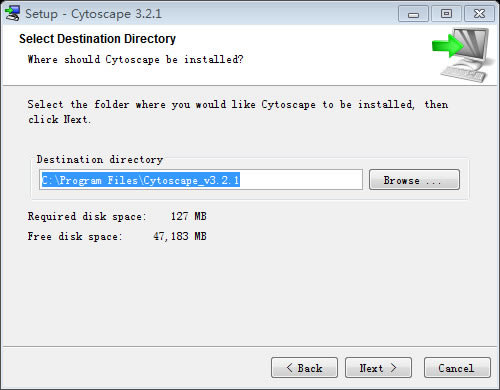Minimize the setup window
This screenshot has height=390, width=500.
[413, 14]
